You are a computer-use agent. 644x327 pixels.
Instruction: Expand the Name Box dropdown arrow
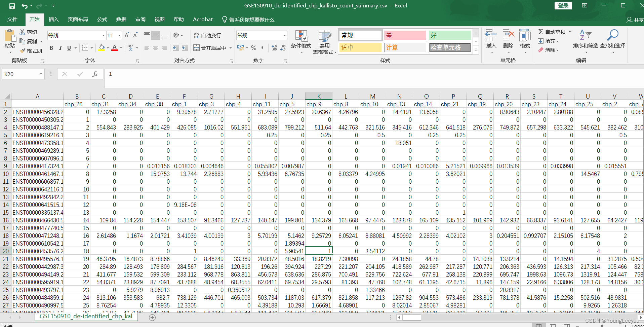41,74
